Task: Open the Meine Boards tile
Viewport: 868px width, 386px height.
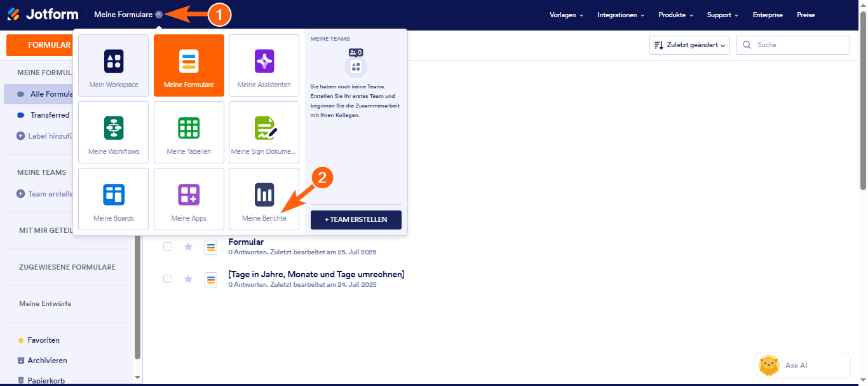Action: click(x=114, y=199)
